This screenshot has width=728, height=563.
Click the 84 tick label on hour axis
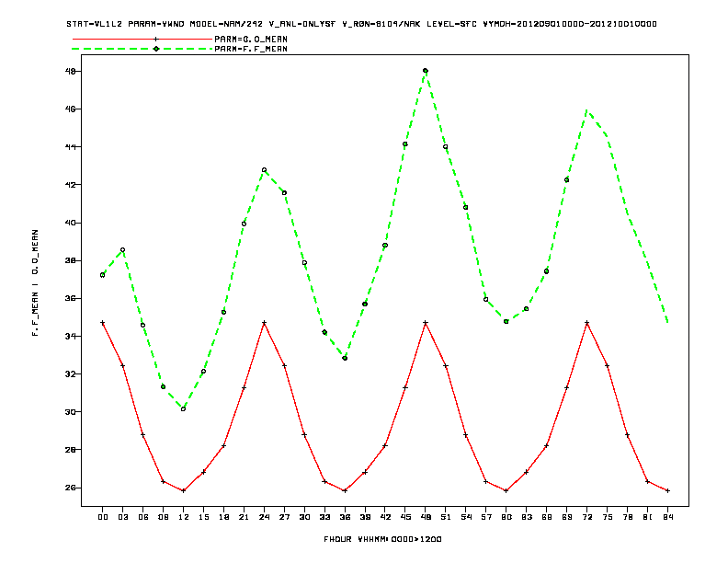667,517
